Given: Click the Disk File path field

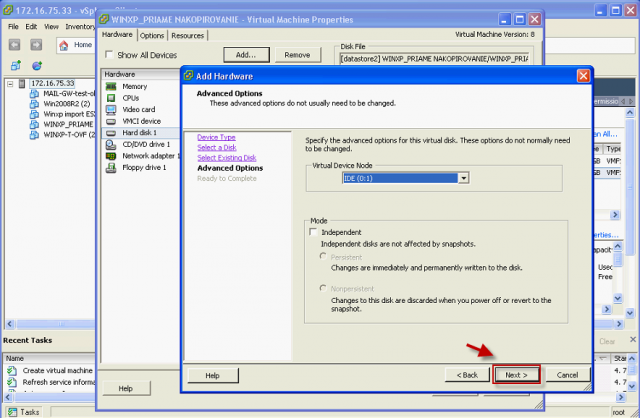Looking at the screenshot, I should pos(434,59).
